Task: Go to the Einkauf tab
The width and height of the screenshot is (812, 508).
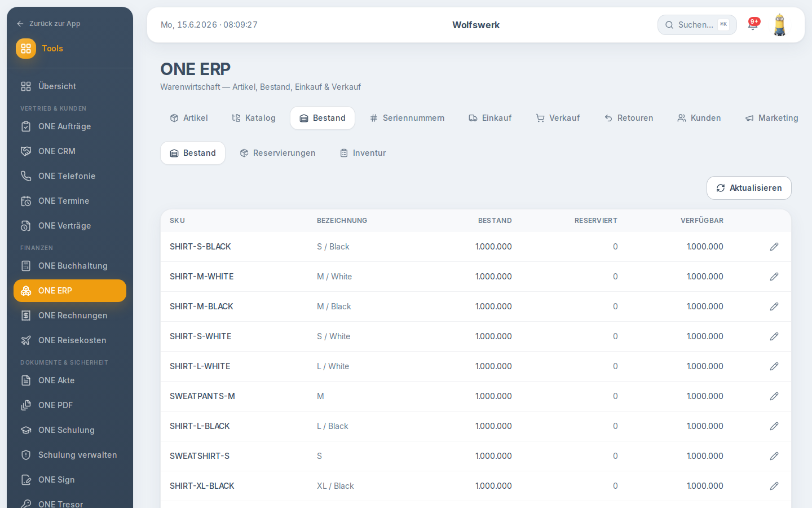Action: coord(490,118)
